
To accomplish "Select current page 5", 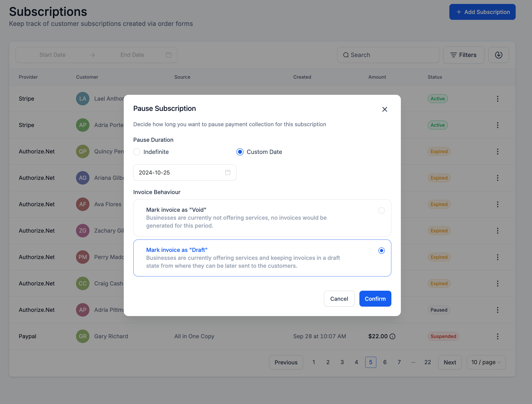I will 370,362.
